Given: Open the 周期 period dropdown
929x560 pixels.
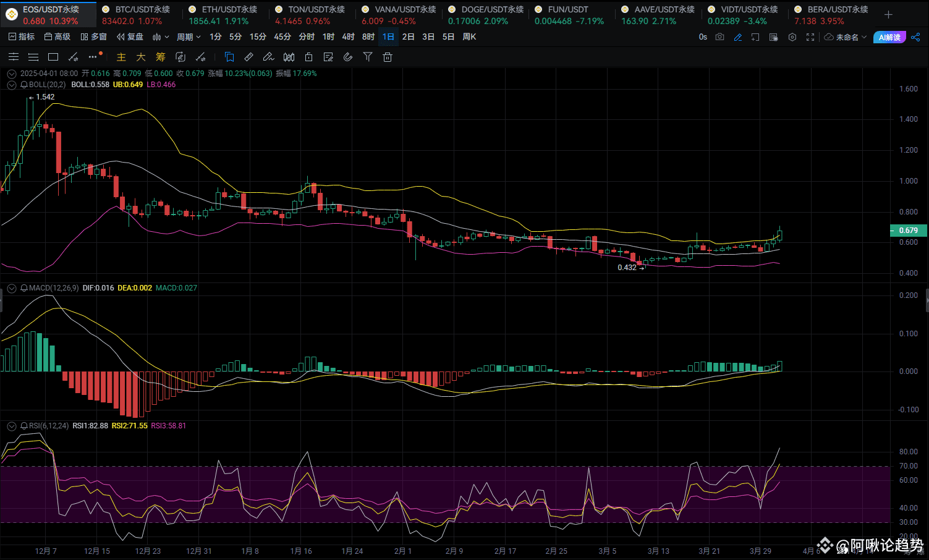Looking at the screenshot, I should [189, 37].
